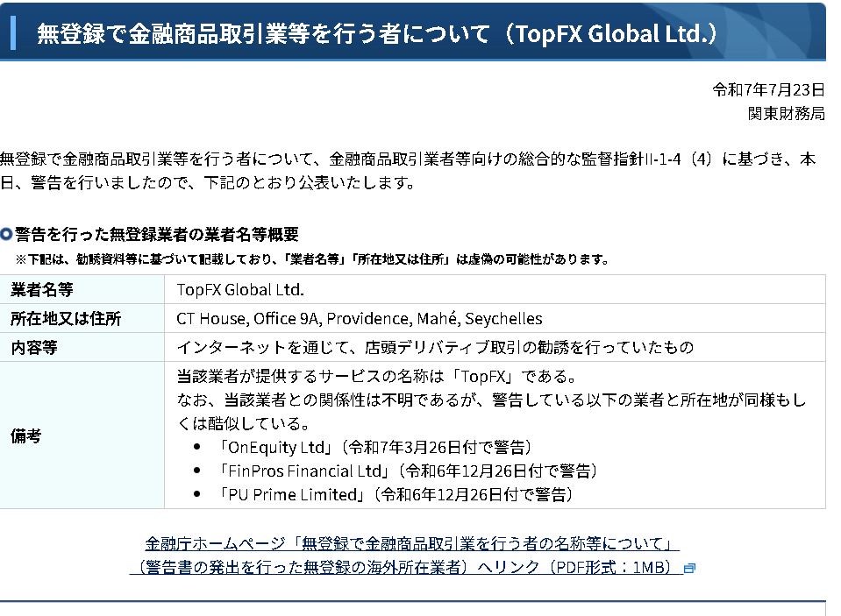This screenshot has width=841, height=616.
Task: Select the line mentioning サービスの名称は「TopFX」
Action: tap(377, 377)
